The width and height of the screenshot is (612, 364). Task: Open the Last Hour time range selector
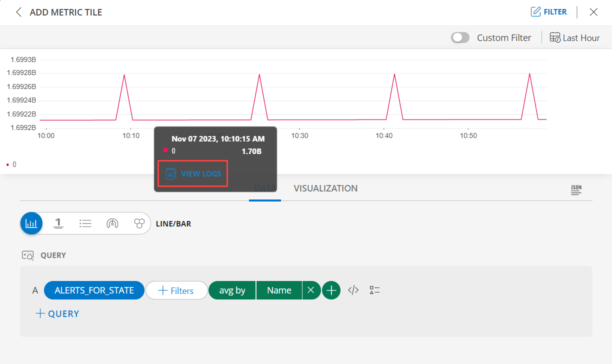point(574,37)
